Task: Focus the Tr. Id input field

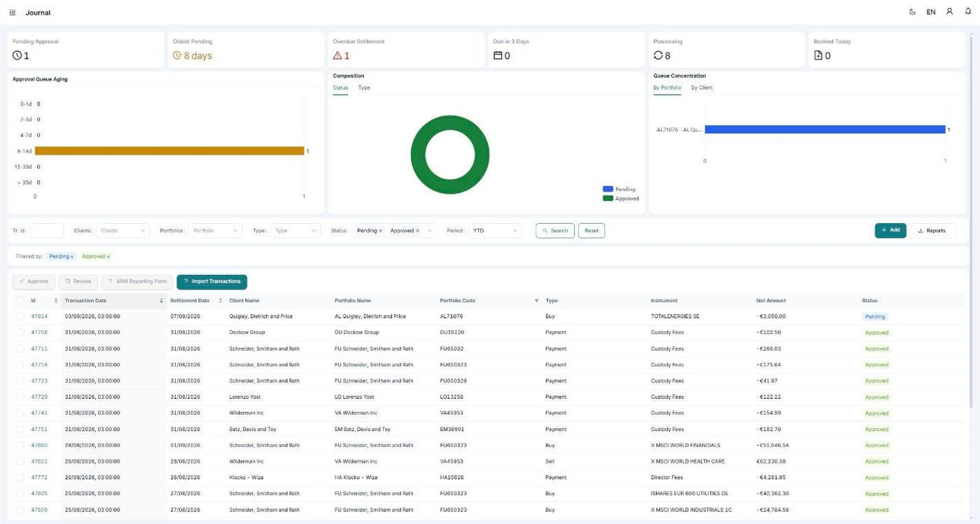Action: pos(47,230)
